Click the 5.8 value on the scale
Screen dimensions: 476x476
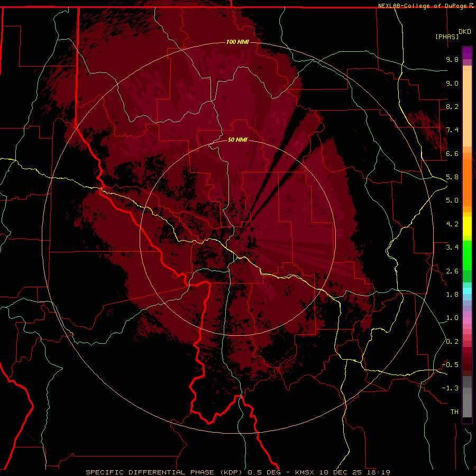pos(452,177)
